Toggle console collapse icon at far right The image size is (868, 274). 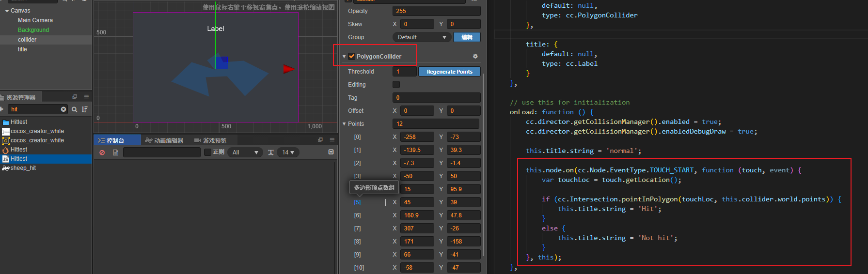coord(331,152)
